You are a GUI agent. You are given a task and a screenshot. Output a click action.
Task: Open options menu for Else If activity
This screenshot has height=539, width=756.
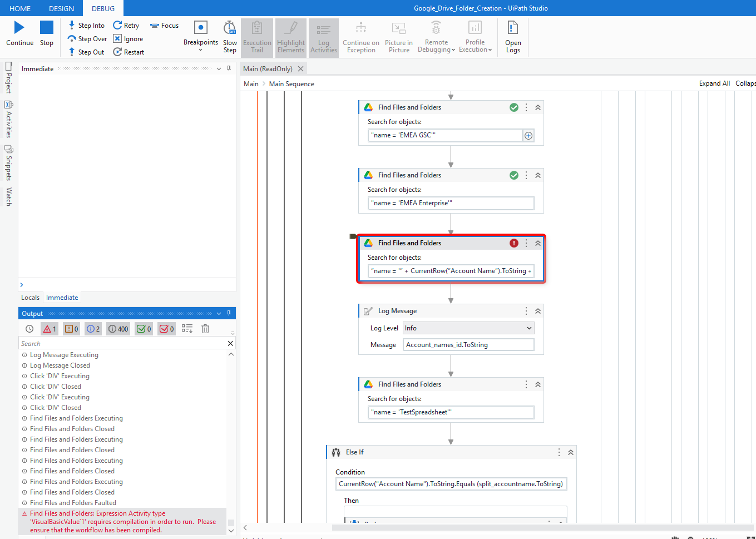559,452
